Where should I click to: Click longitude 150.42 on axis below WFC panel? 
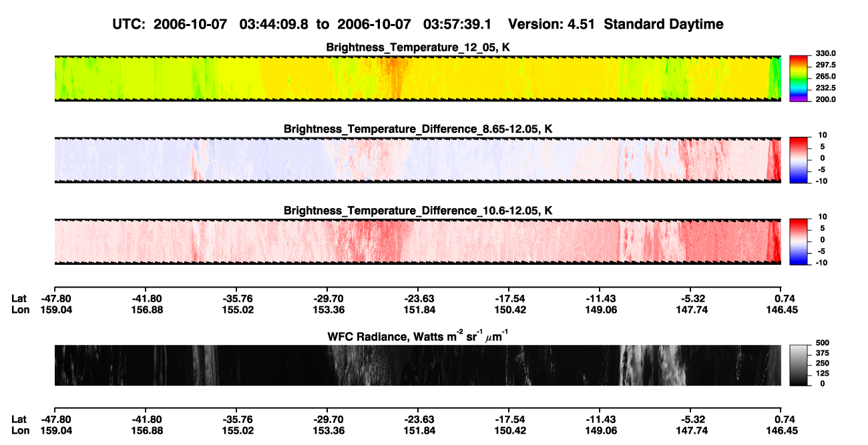pos(509,432)
